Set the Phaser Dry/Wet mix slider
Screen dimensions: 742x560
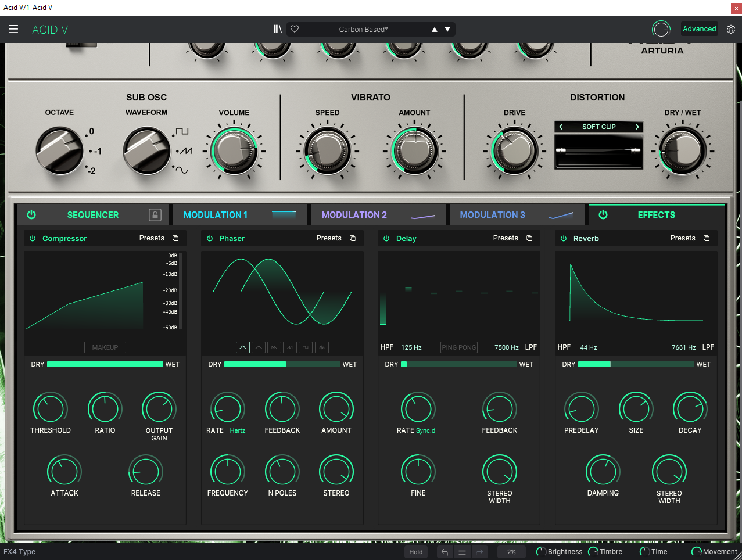click(283, 364)
